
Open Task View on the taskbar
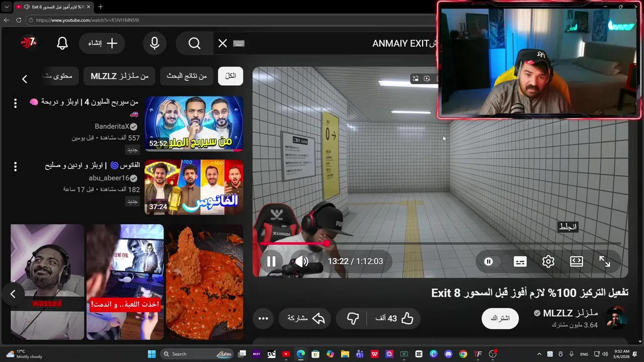coord(242,354)
